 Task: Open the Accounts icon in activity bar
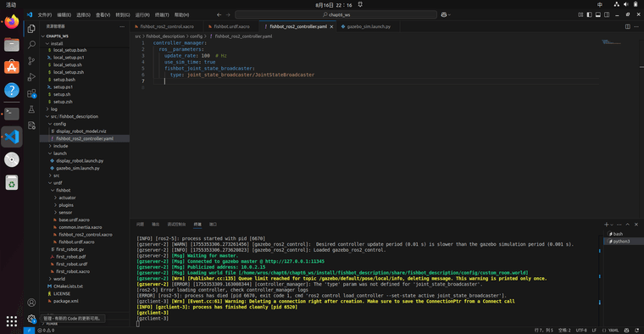31,303
